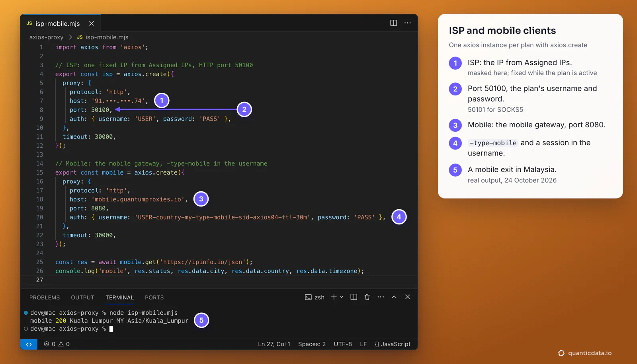637x364 pixels.
Task: Select the JavaScript language mode
Action: pos(392,344)
